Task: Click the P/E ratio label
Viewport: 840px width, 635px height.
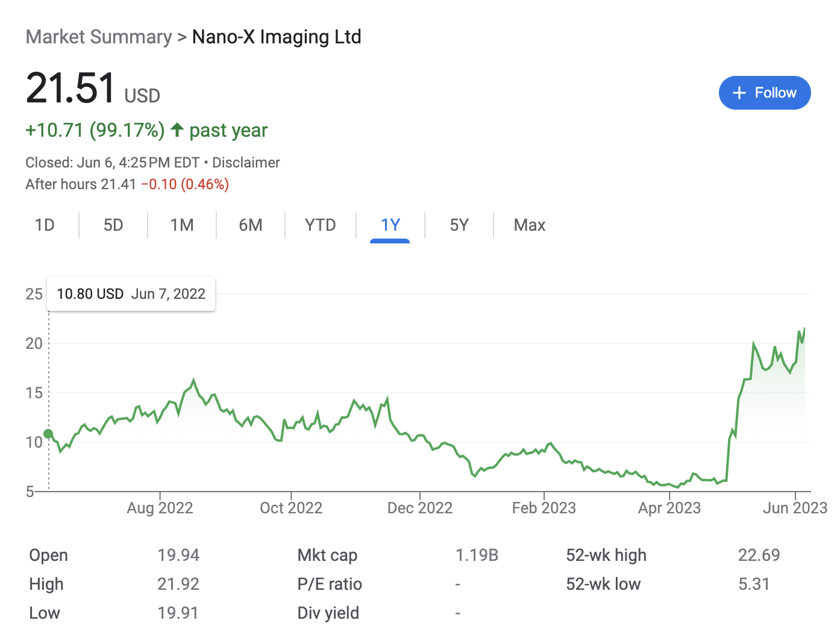Action: 330,584
